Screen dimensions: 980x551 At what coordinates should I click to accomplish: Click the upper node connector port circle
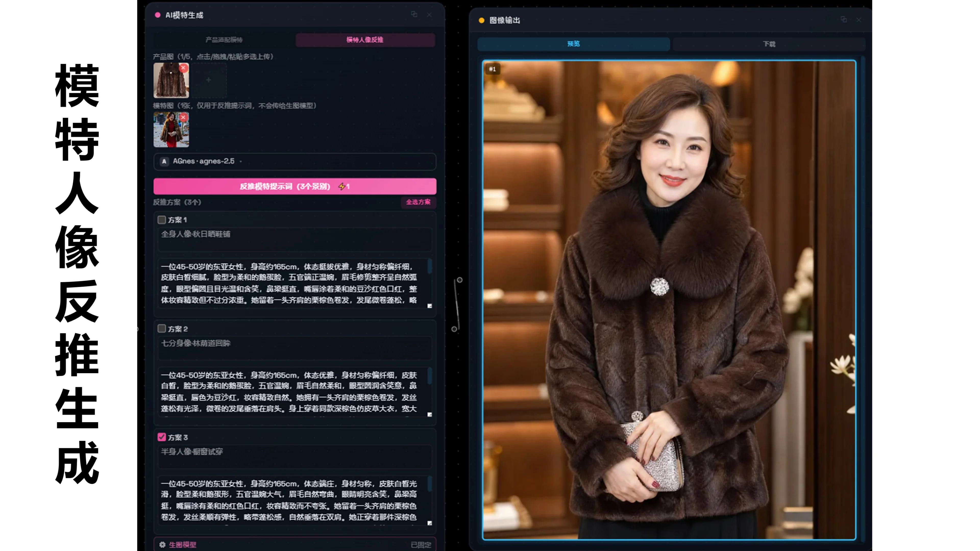click(x=460, y=280)
